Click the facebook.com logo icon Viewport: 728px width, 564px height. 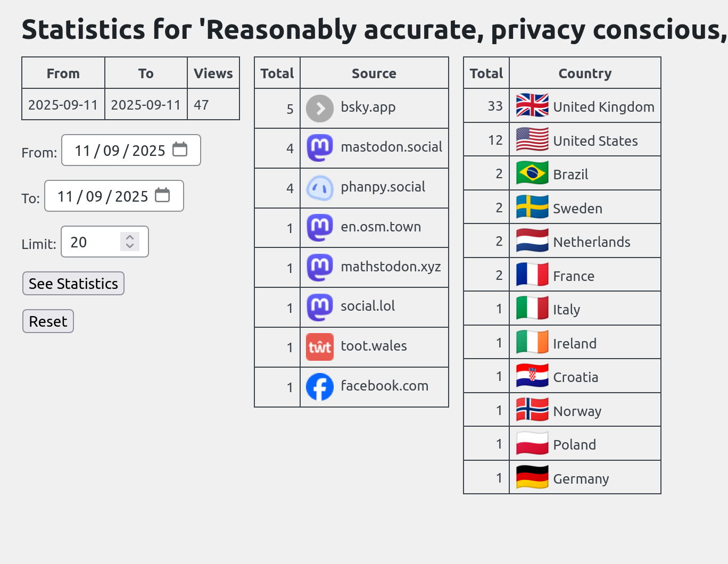(320, 387)
